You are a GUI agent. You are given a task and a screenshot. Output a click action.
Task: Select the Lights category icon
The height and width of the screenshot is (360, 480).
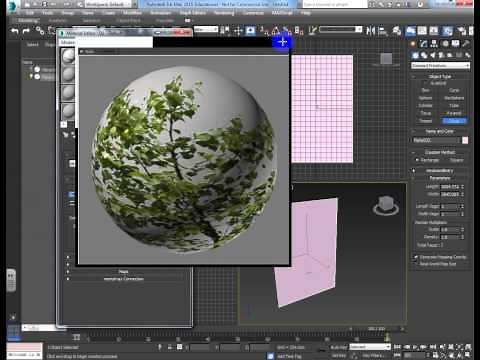pyautogui.click(x=433, y=55)
